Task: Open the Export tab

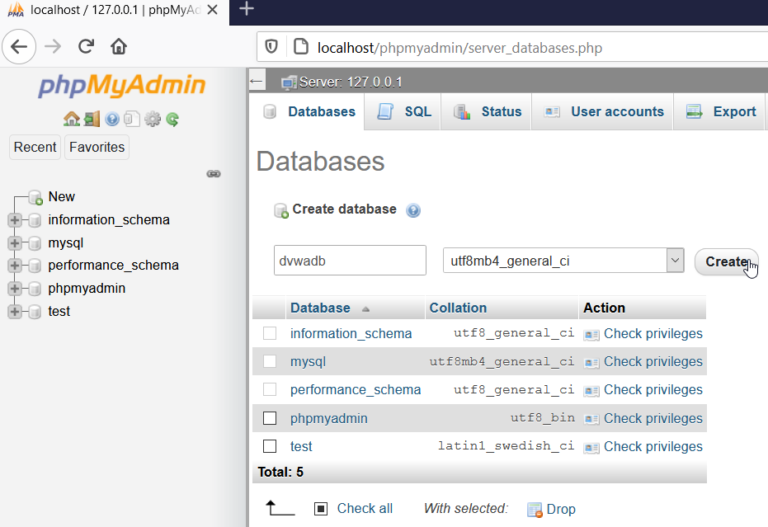Action: (x=720, y=112)
